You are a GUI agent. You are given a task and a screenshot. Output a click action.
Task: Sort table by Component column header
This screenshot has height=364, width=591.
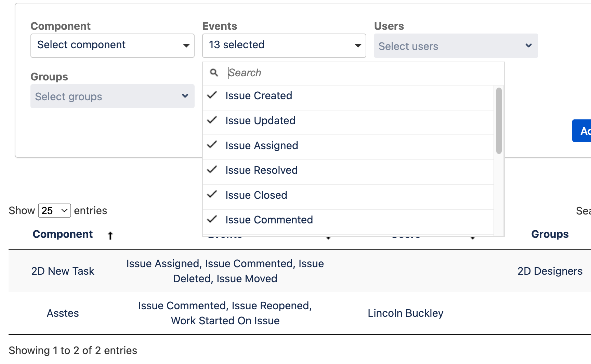tap(63, 234)
